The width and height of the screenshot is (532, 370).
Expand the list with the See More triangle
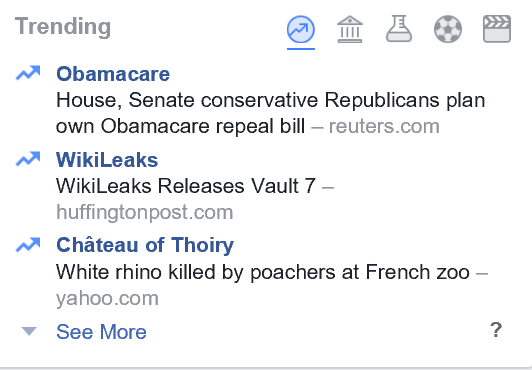pos(29,331)
